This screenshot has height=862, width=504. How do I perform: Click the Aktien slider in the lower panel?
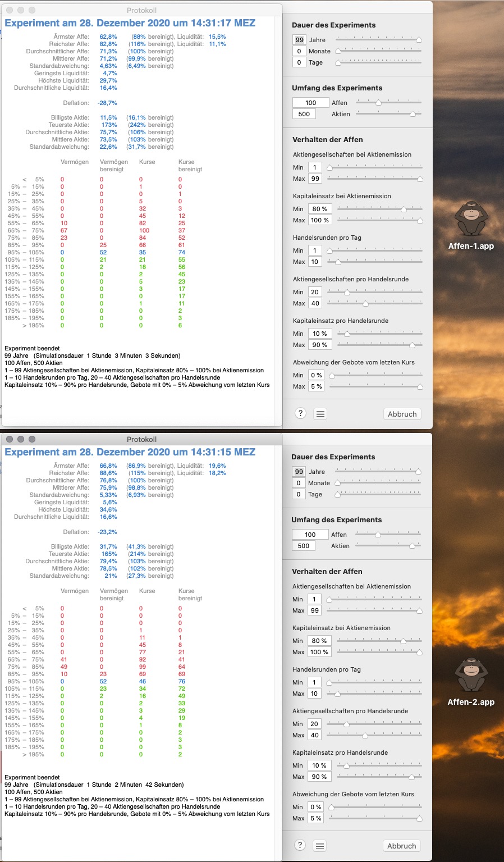click(388, 546)
